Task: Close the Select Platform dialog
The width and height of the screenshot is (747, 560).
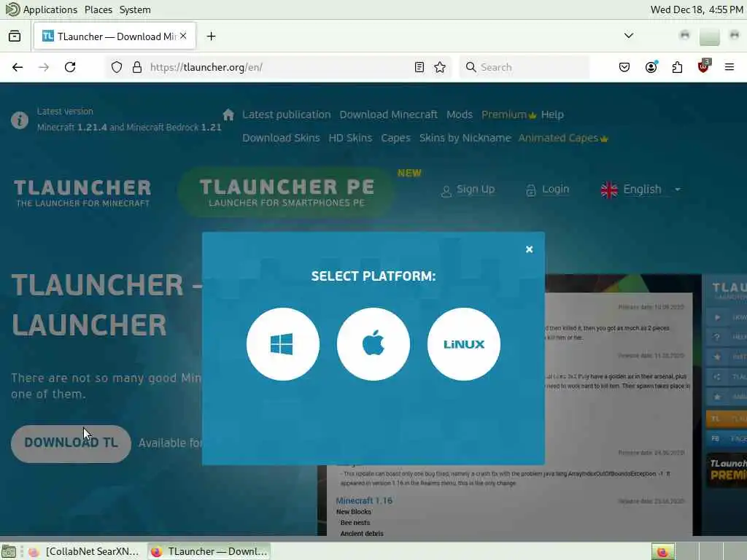Action: tap(529, 249)
